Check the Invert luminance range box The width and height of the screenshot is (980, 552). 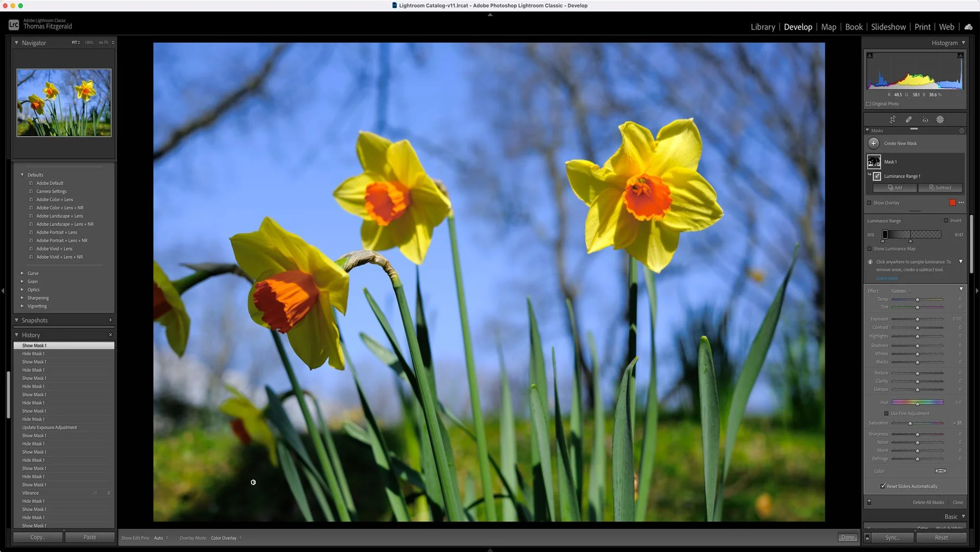[x=946, y=221]
